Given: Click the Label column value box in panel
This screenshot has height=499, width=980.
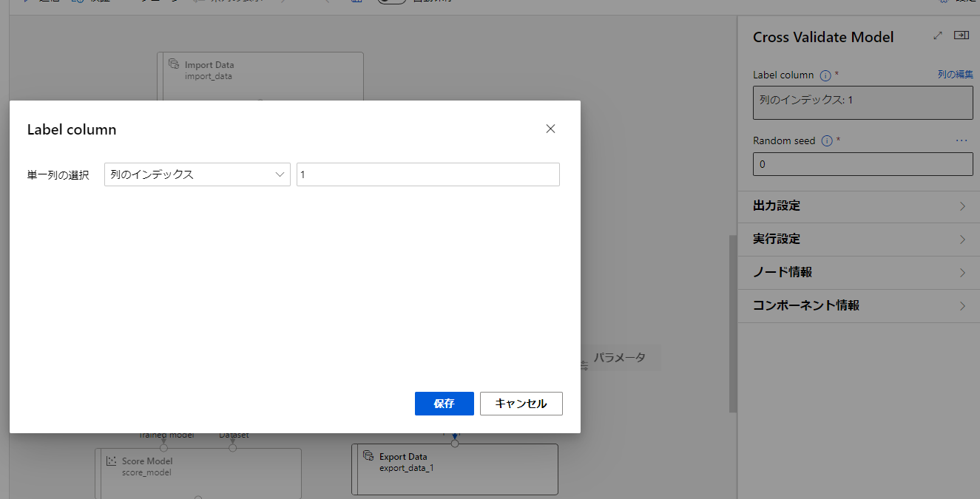Looking at the screenshot, I should tap(863, 103).
